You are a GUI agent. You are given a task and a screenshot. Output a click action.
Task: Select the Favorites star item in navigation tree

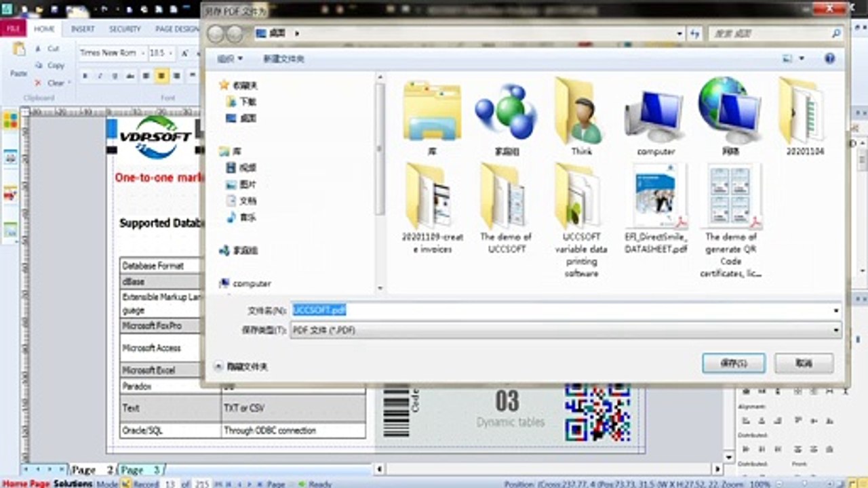pos(238,85)
